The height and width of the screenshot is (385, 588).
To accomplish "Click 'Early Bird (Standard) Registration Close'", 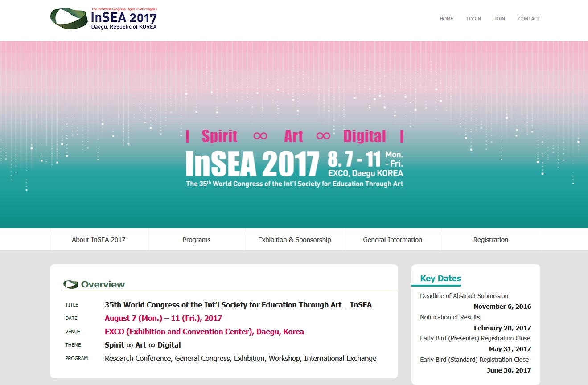I will pos(474,360).
